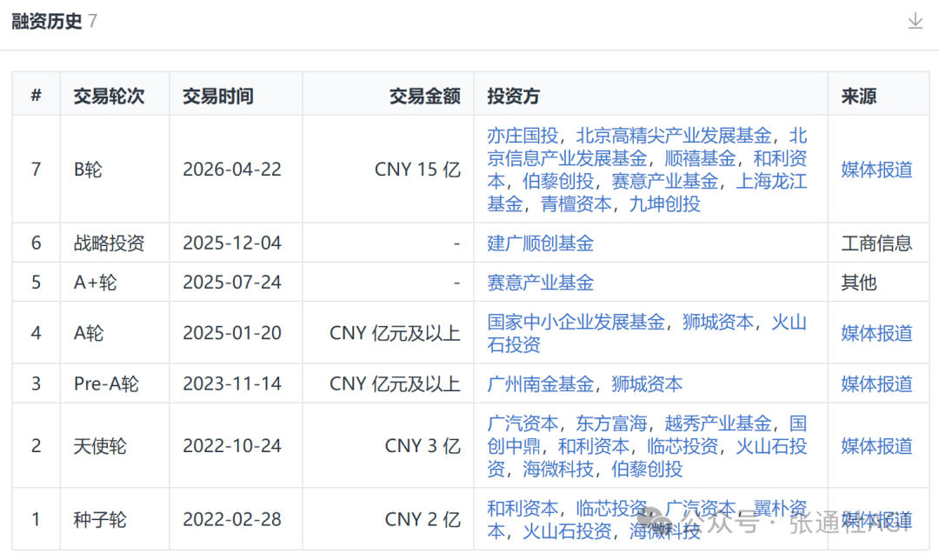Open 广汽资本 in the 天使轮 row
The width and height of the screenshot is (939, 560).
[x=523, y=423]
